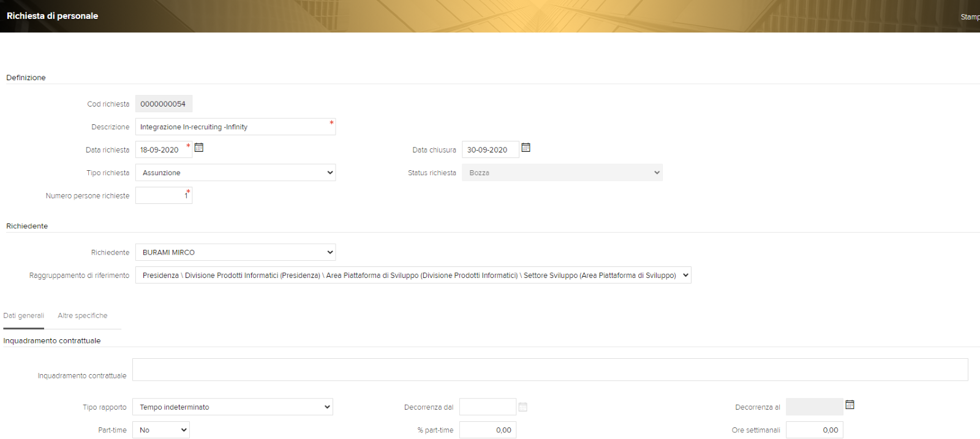Click the Ore settimanali value field
The width and height of the screenshot is (980, 439).
815,430
